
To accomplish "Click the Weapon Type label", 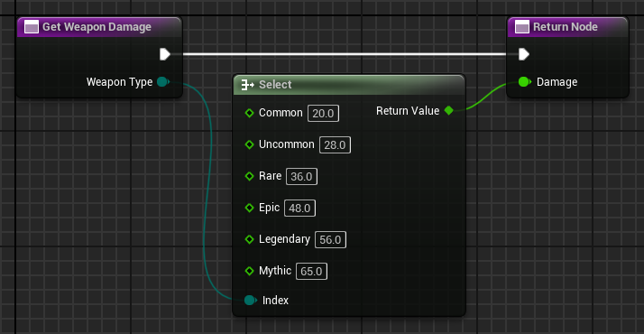I will tap(120, 82).
